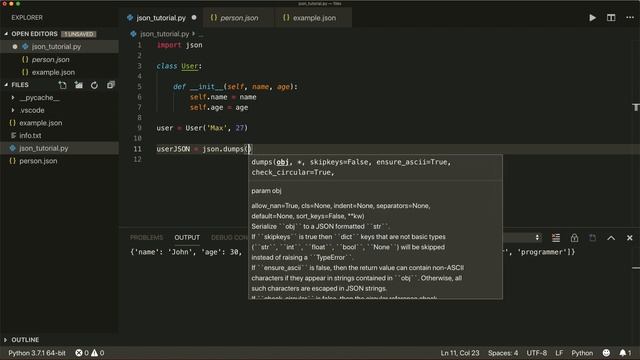This screenshot has height=360, width=640.
Task: Expand the .vscode folder
Action: pos(32,110)
